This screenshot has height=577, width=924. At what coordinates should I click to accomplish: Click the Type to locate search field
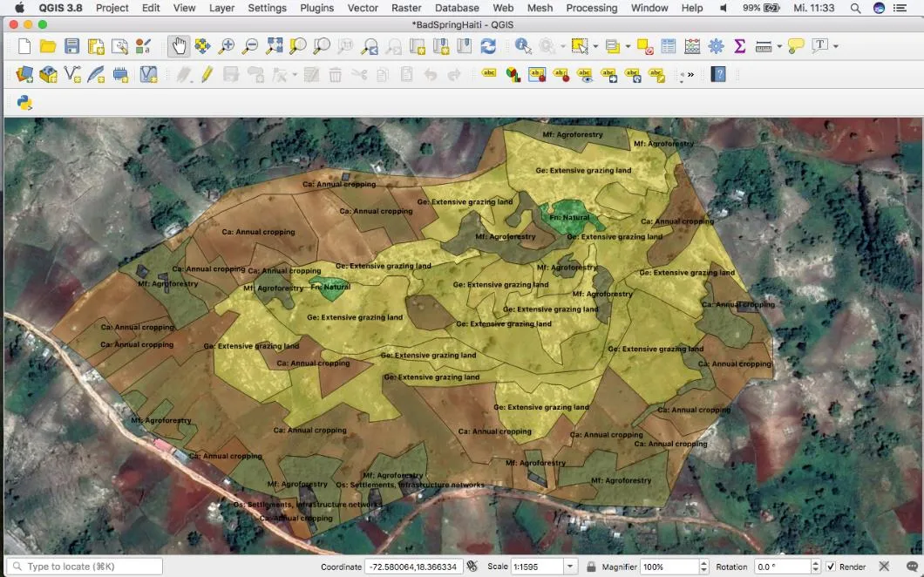(85, 567)
